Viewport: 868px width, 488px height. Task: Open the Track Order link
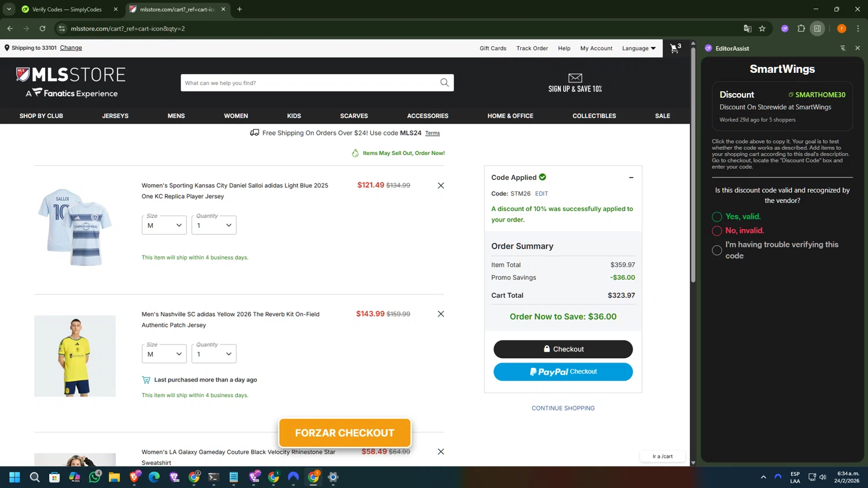tap(532, 48)
